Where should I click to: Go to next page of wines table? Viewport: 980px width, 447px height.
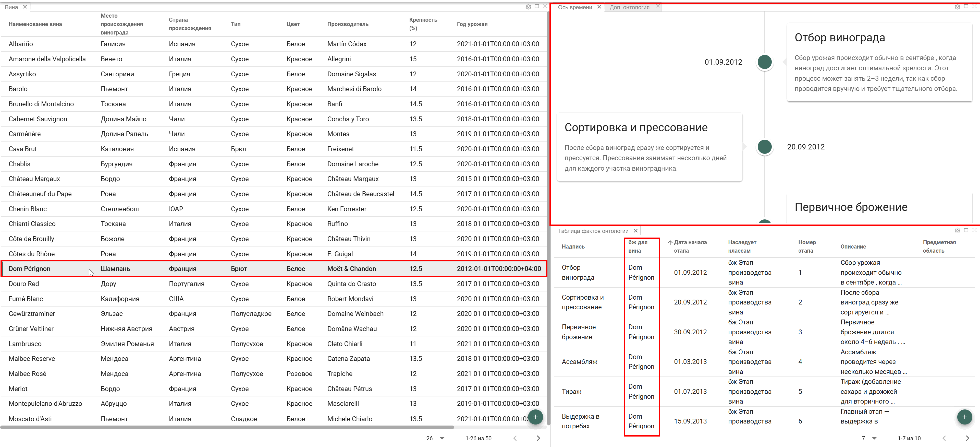pyautogui.click(x=538, y=438)
